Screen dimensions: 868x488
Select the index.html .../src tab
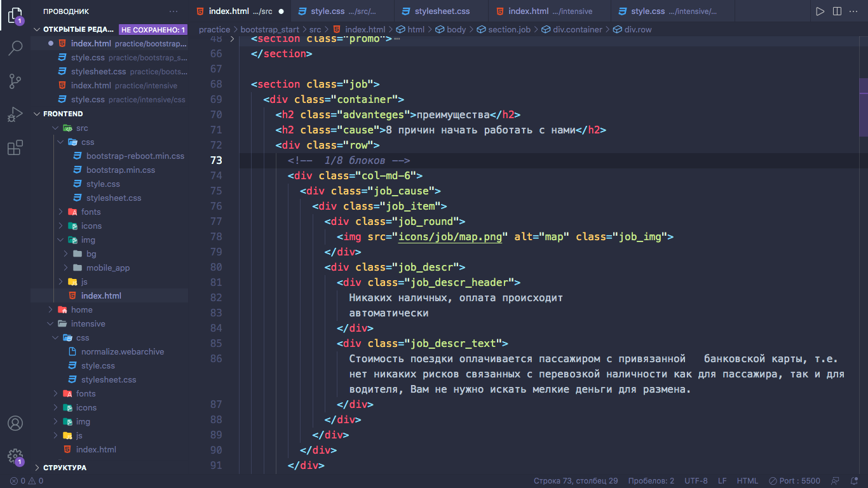240,11
